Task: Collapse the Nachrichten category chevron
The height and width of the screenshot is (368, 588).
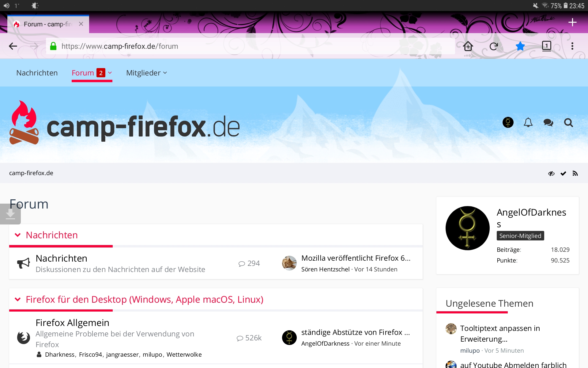Action: [x=18, y=235]
